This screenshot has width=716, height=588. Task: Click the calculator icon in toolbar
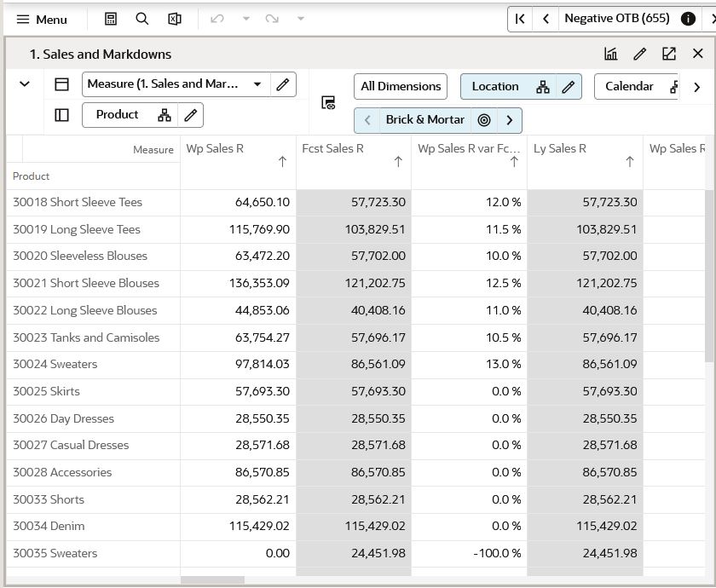coord(111,19)
